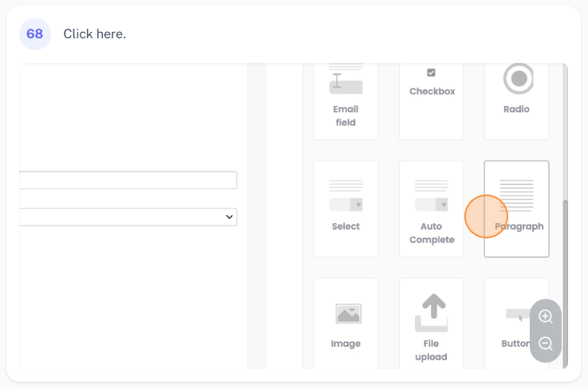Choose the File upload arrow icon

coord(431,312)
